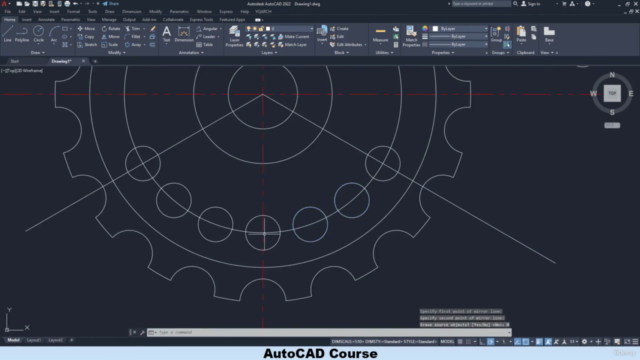Viewport: 640px width, 360px height.
Task: Click the command line input field
Action: click(x=329, y=332)
